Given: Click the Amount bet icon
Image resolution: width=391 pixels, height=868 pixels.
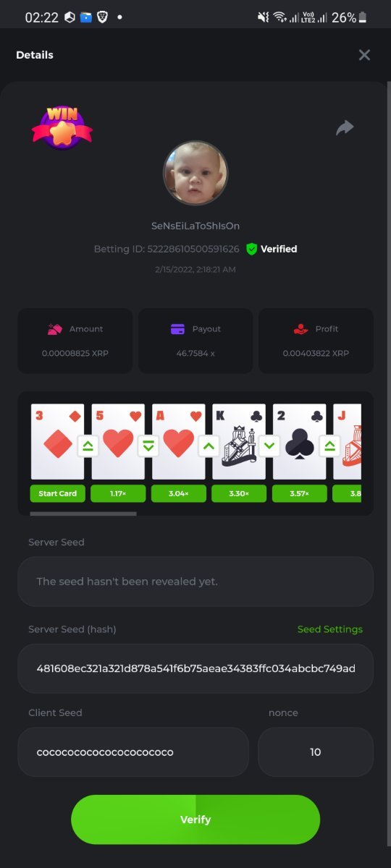Looking at the screenshot, I should point(55,329).
